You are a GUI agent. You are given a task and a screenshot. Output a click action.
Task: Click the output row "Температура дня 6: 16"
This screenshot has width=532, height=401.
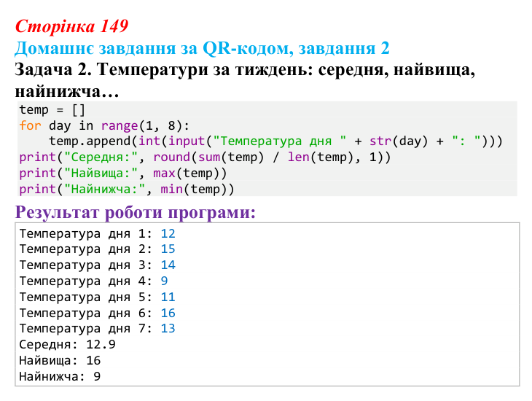(97, 313)
